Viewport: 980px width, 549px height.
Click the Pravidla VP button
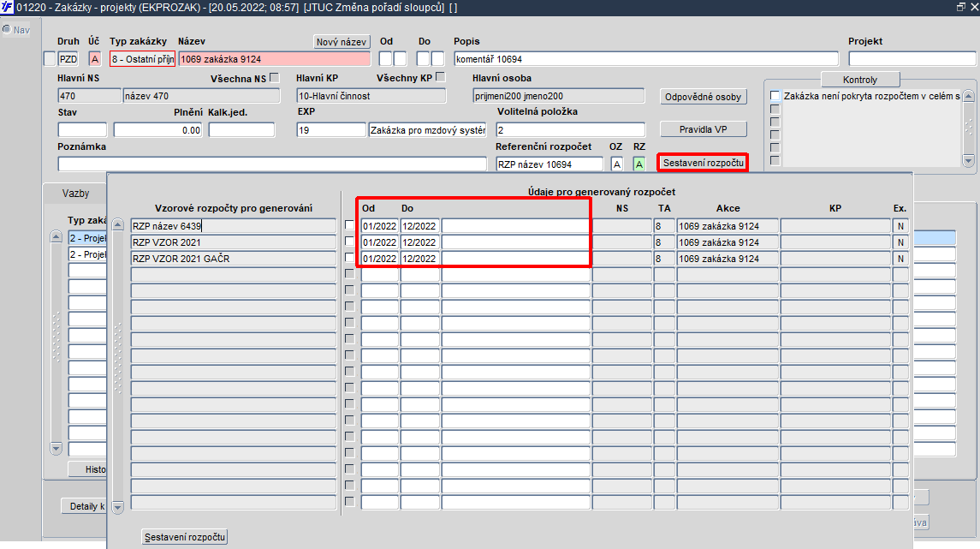pos(704,129)
